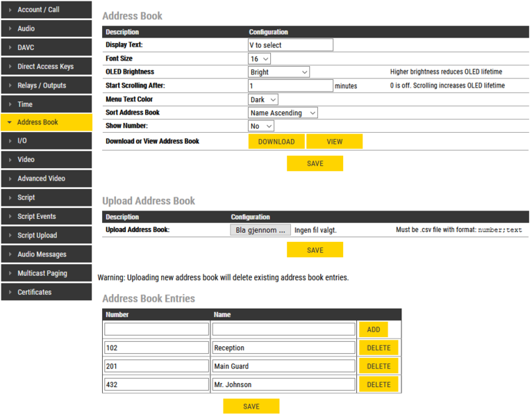Click 'Higher brightness reduces OLED lifetime' note

click(x=446, y=72)
